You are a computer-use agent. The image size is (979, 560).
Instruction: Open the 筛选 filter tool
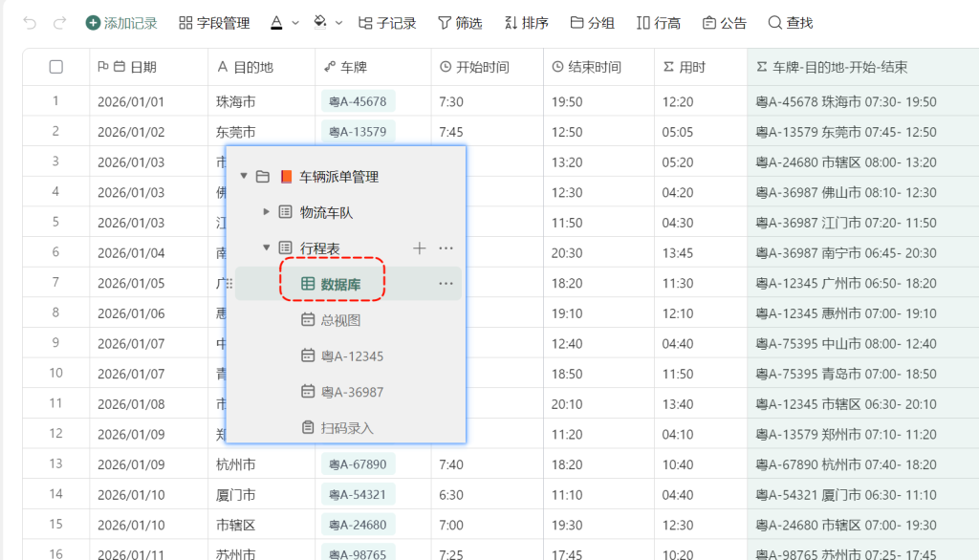click(460, 23)
